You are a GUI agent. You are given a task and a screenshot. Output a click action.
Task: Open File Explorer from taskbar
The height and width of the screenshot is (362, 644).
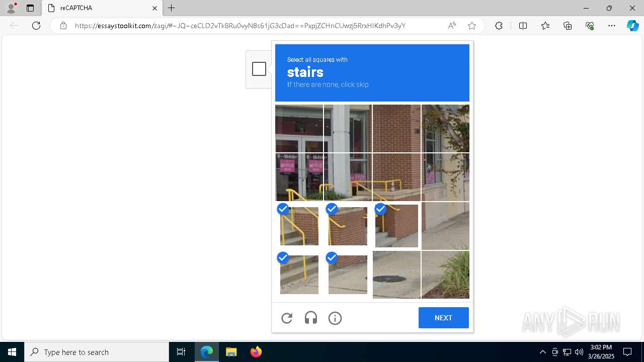coord(231,352)
